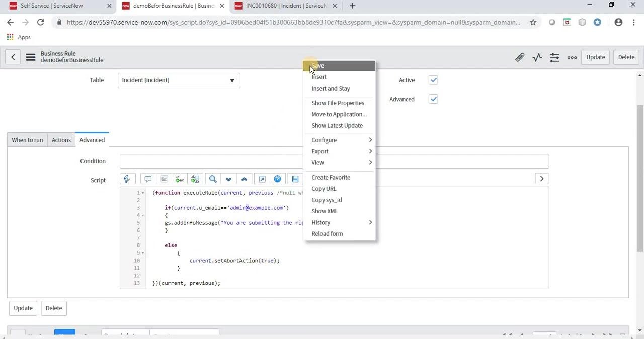Open the personalize form sliders icon
Viewport: 644px width, 339px height.
tap(554, 57)
